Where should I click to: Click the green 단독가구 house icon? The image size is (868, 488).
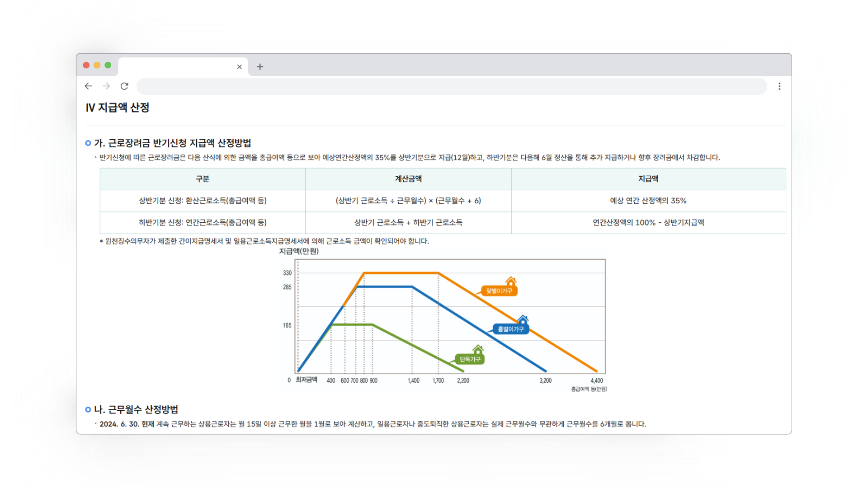478,349
